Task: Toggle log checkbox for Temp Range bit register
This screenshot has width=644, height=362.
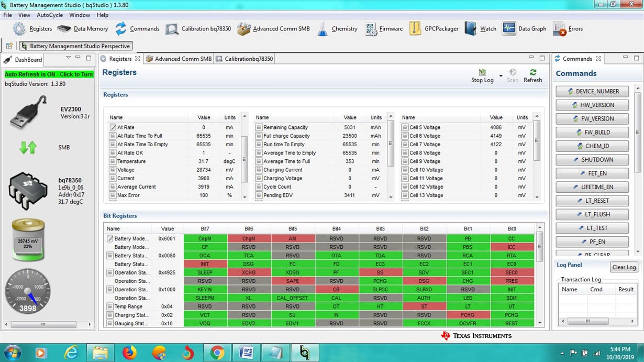Action: (x=110, y=306)
